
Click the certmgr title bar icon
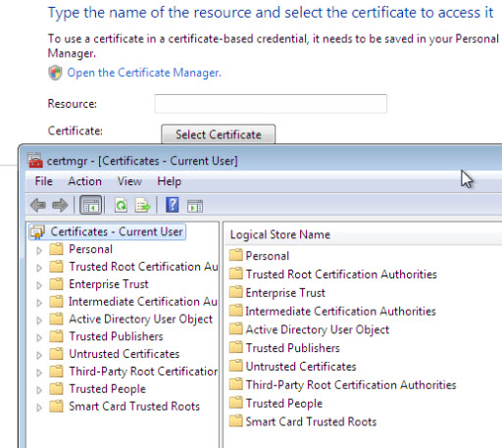tap(35, 161)
